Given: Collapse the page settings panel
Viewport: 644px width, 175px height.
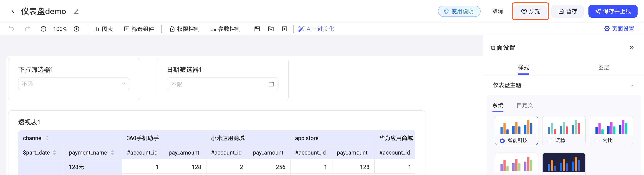Looking at the screenshot, I should pos(632,47).
